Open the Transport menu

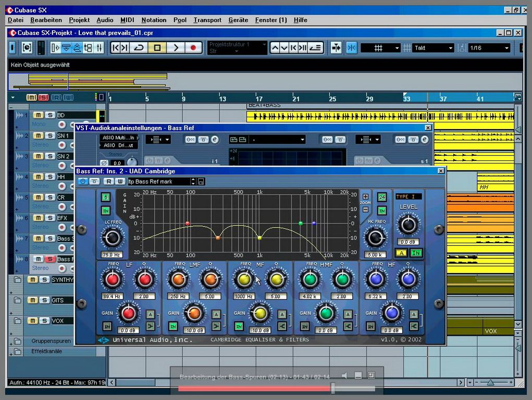(207, 20)
